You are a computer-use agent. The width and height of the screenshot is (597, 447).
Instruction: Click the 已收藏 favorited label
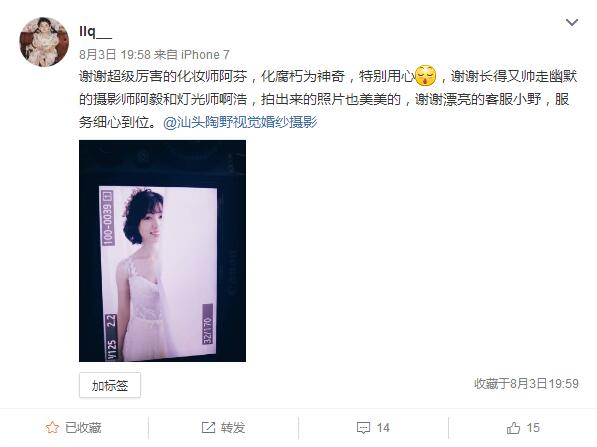click(x=83, y=428)
